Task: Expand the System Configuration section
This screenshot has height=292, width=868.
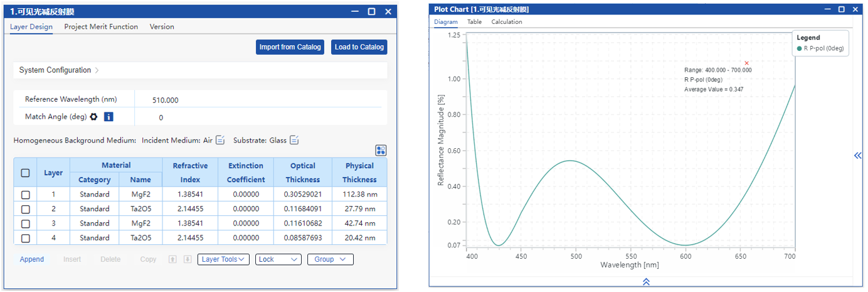Action: (59, 70)
